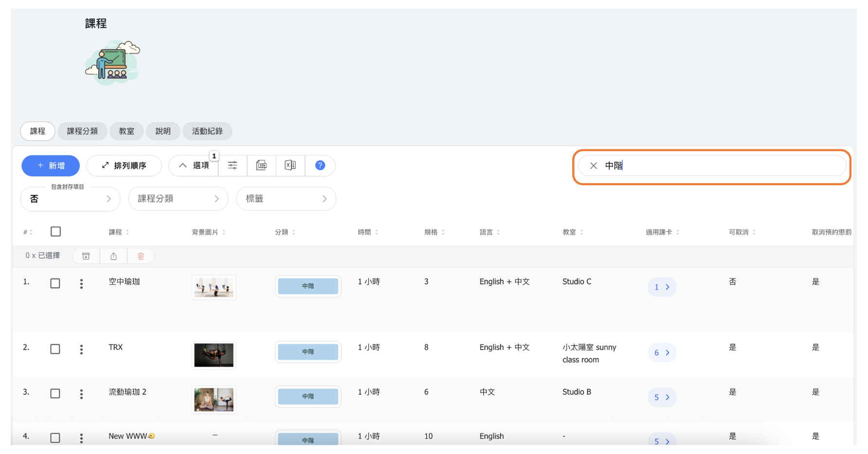868x454 pixels.
Task: Open the three-dot menu for TRX
Action: pos(81,349)
